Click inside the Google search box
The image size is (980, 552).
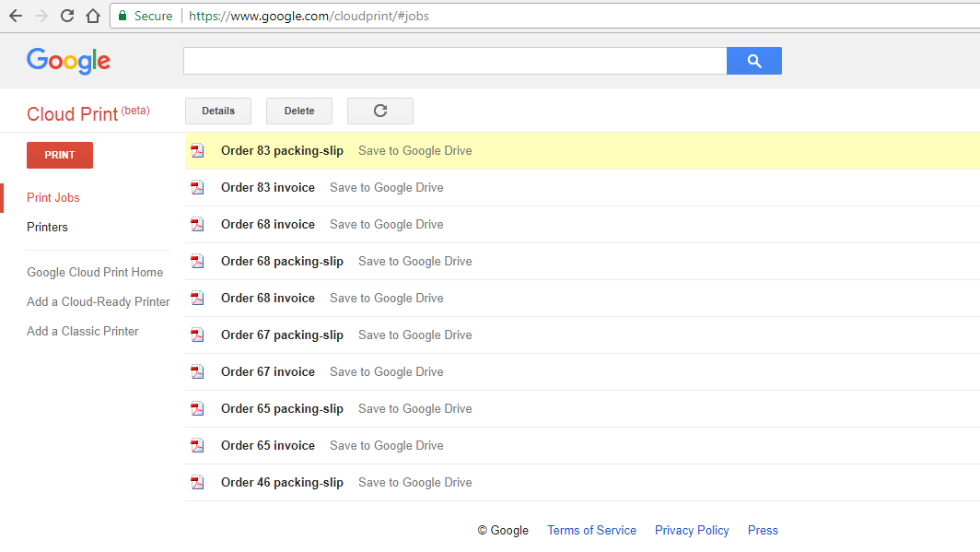pyautogui.click(x=455, y=61)
